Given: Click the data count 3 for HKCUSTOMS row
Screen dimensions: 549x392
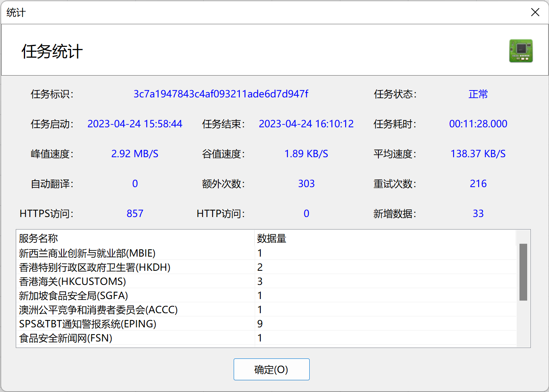Looking at the screenshot, I should pos(260,281).
